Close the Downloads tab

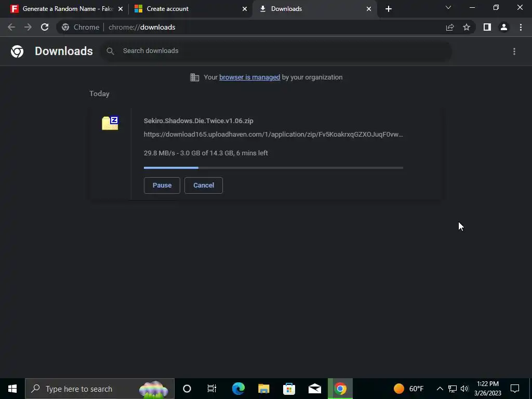click(369, 9)
